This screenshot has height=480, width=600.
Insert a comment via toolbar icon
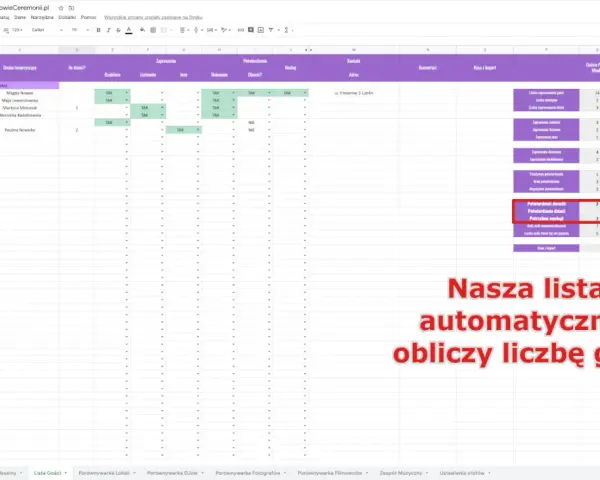tap(251, 30)
